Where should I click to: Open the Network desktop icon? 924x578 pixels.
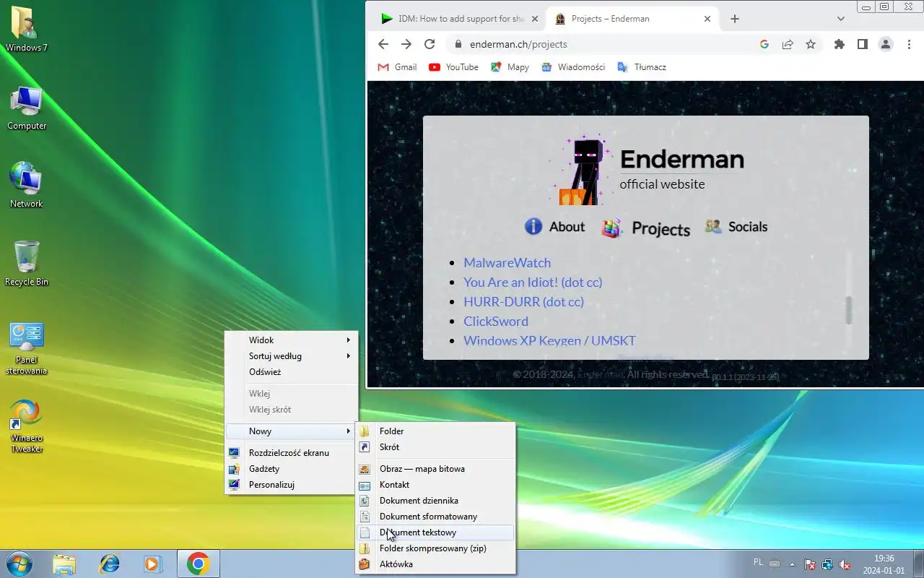[27, 186]
